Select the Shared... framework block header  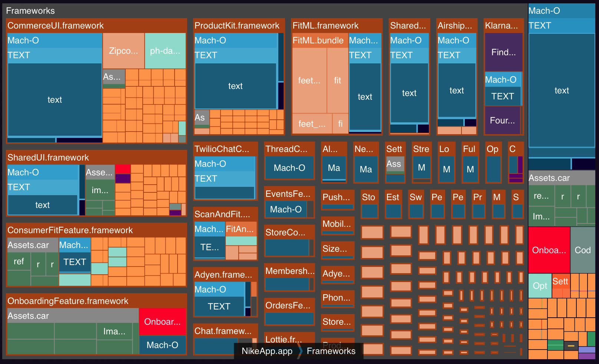point(409,26)
